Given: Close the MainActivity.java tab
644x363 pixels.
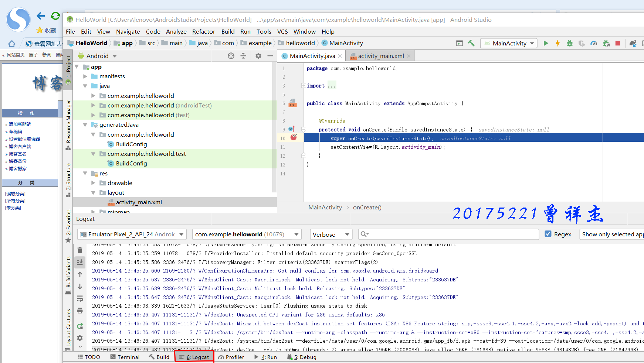Looking at the screenshot, I should [x=340, y=56].
